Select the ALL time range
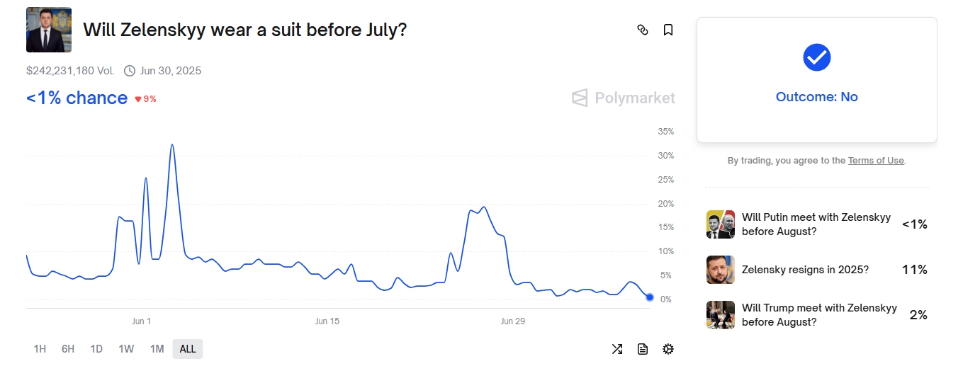This screenshot has width=980, height=383. pyautogui.click(x=188, y=349)
